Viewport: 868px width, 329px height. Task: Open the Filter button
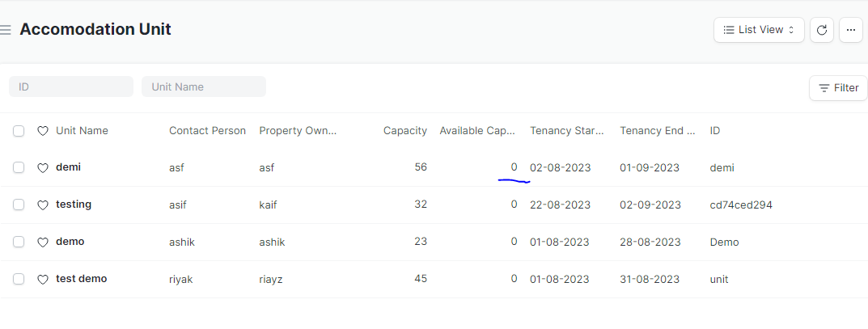tap(838, 88)
